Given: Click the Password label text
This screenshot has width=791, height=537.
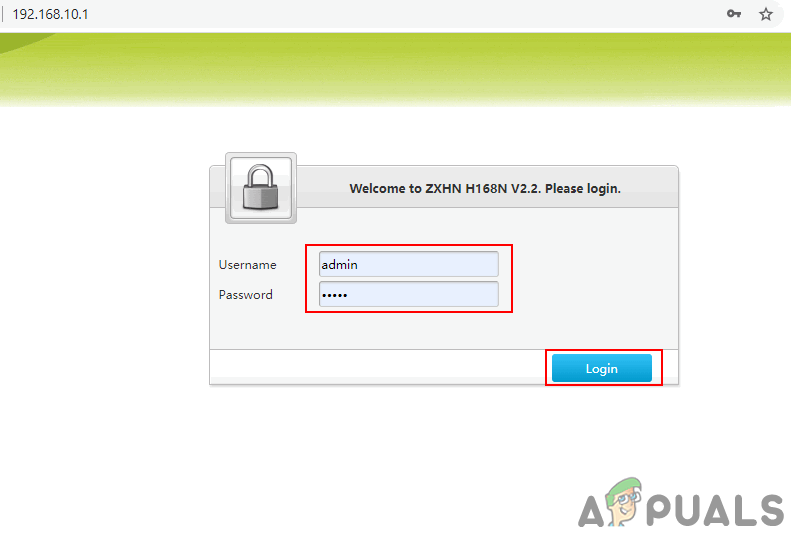Looking at the screenshot, I should click(246, 295).
